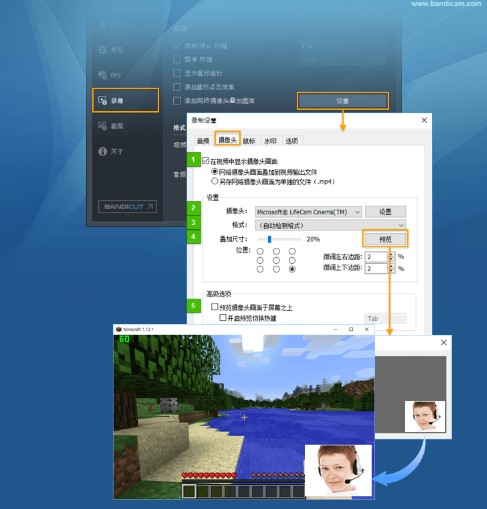The width and height of the screenshot is (487, 509).
Task: Click the 微调左右边距 input field
Action: click(x=377, y=257)
